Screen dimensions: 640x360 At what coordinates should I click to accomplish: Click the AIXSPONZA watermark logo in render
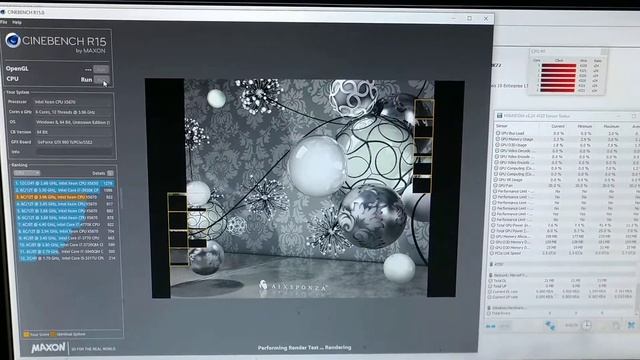click(293, 286)
